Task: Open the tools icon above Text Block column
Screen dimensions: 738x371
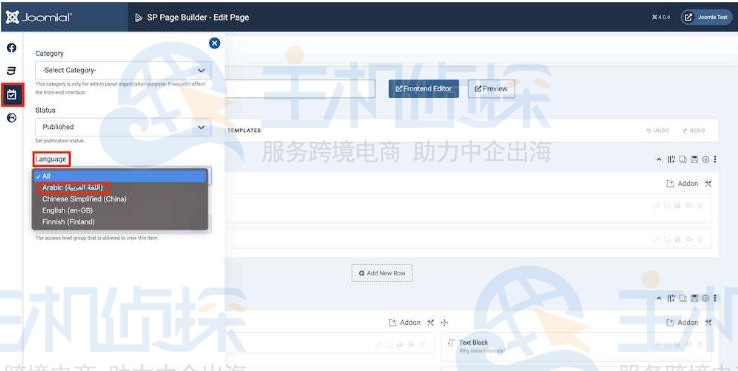Action: (x=708, y=323)
